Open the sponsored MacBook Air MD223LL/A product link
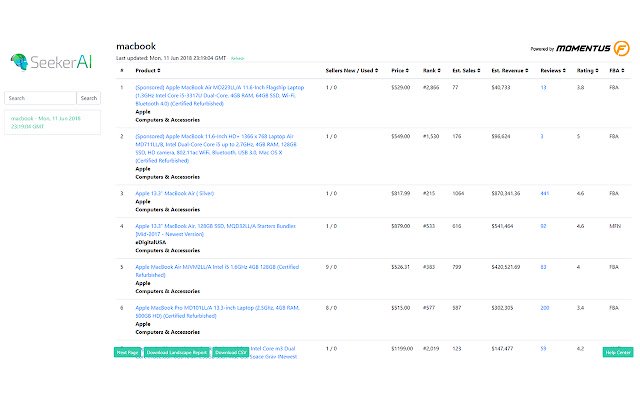 point(220,96)
